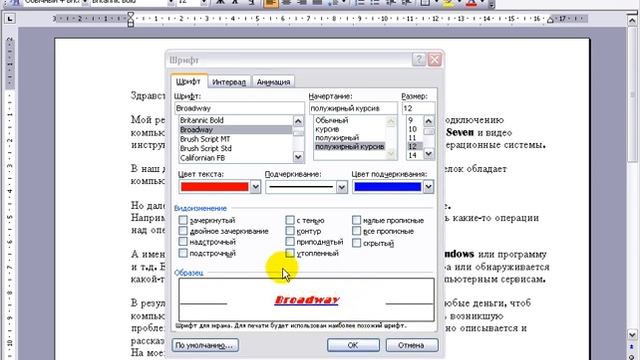
Task: Click the size list's up scroll arrow
Action: [x=429, y=121]
